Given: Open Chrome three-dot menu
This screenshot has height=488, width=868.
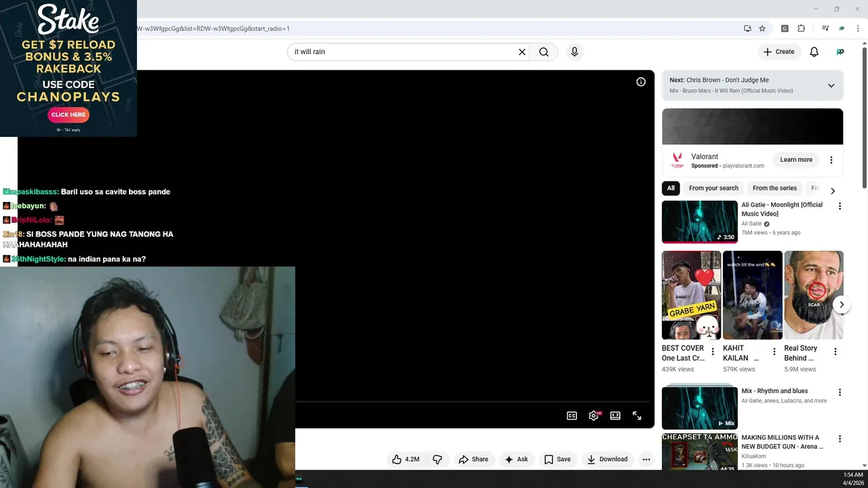Looking at the screenshot, I should 858,28.
